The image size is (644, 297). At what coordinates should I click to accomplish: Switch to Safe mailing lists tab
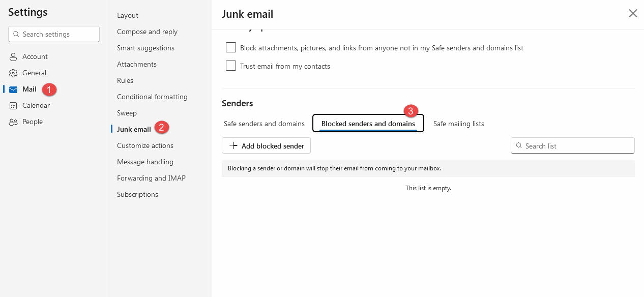[458, 124]
